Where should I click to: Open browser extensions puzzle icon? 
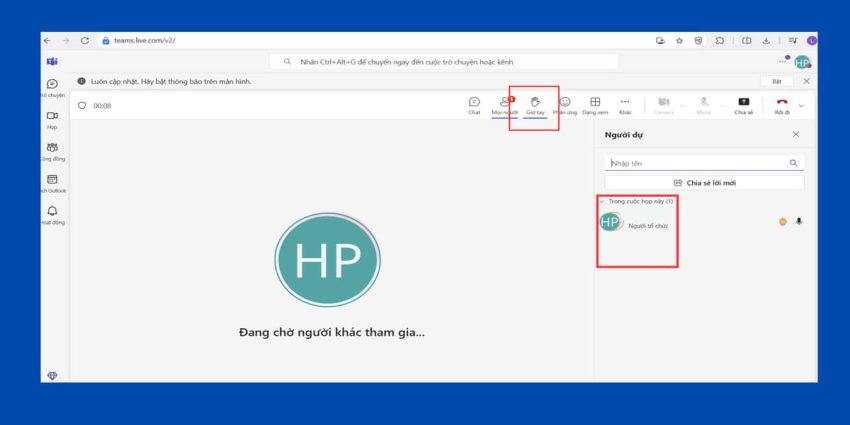click(720, 41)
